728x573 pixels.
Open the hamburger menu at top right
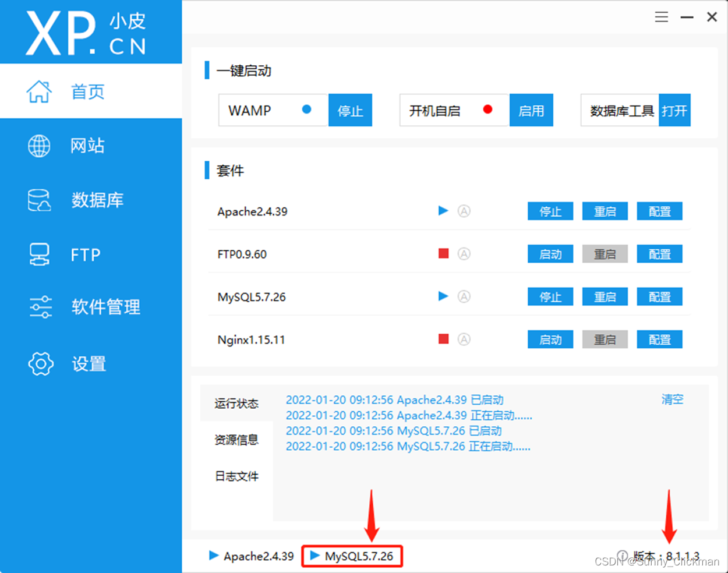pyautogui.click(x=661, y=17)
